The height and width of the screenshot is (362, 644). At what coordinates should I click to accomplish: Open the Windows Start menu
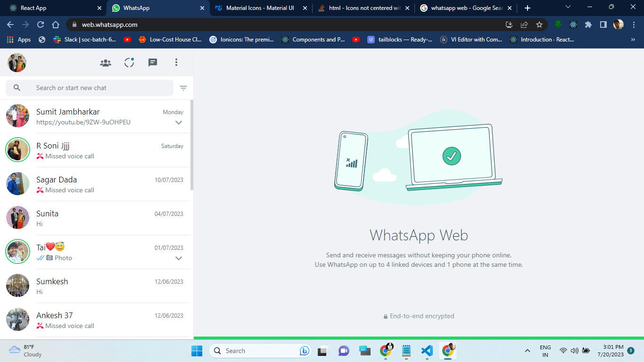point(197,351)
